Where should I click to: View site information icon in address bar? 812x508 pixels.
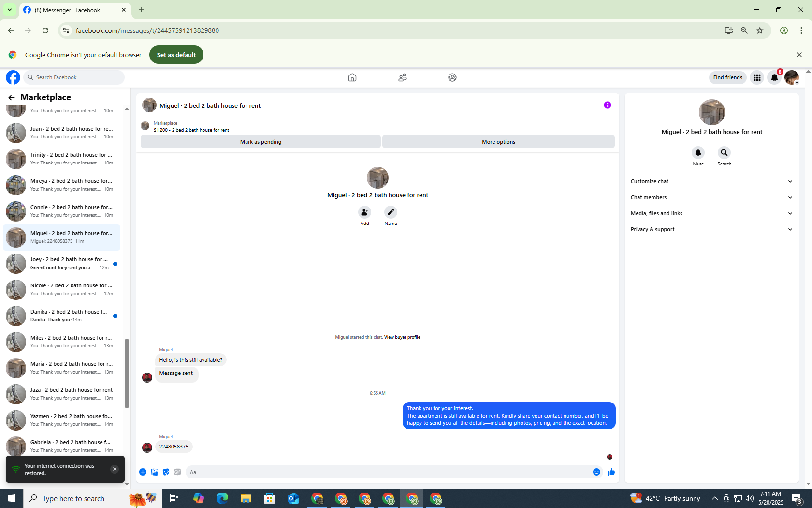pyautogui.click(x=66, y=30)
